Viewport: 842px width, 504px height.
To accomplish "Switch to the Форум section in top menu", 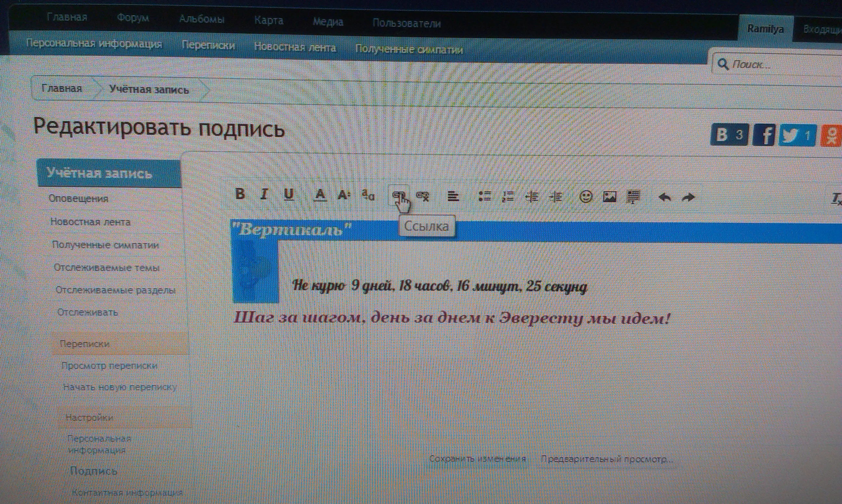I will click(133, 17).
